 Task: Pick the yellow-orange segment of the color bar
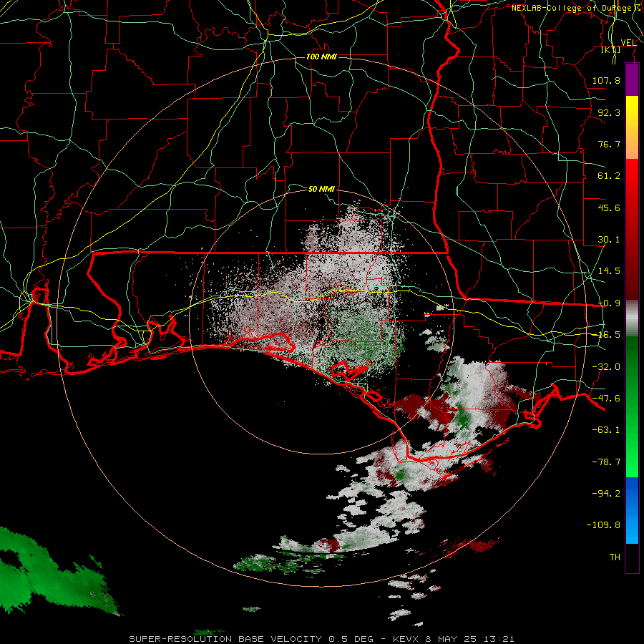tap(632, 127)
